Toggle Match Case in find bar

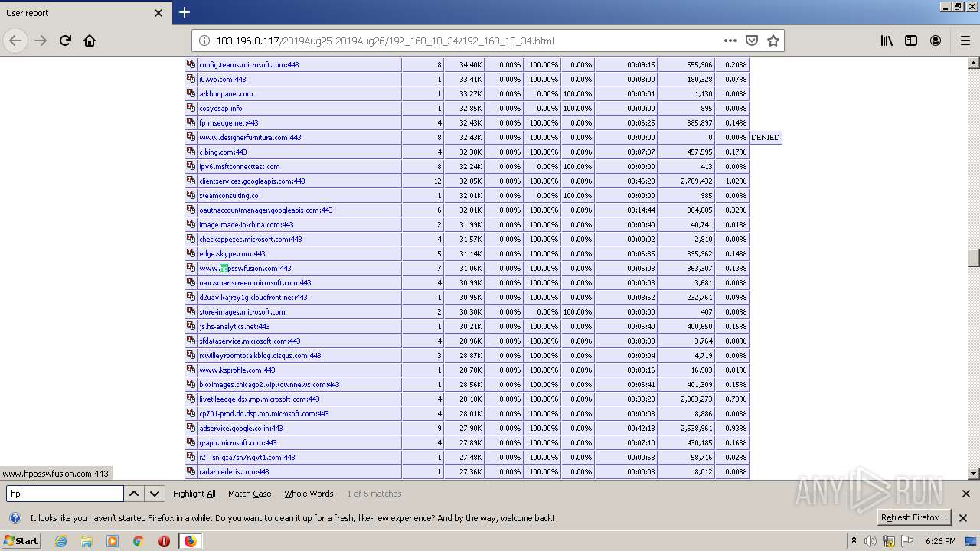tap(250, 494)
